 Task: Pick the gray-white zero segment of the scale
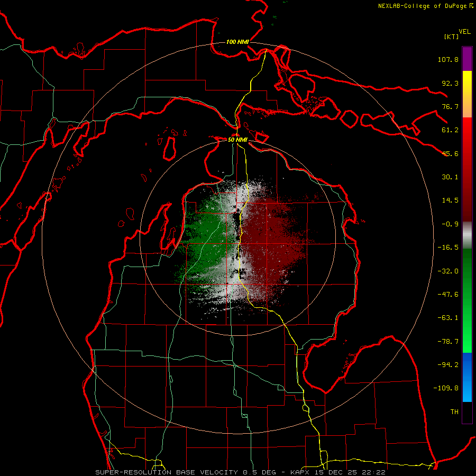[467, 235]
